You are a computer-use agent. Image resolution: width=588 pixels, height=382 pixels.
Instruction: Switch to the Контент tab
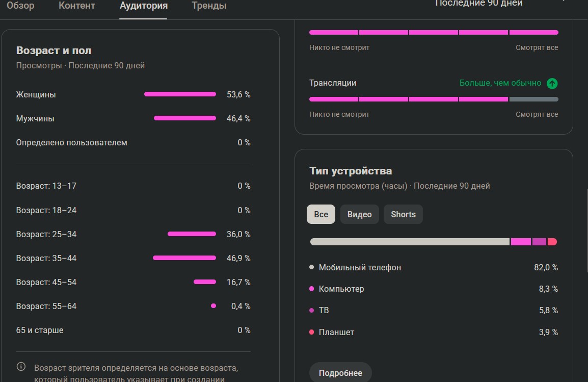(77, 6)
